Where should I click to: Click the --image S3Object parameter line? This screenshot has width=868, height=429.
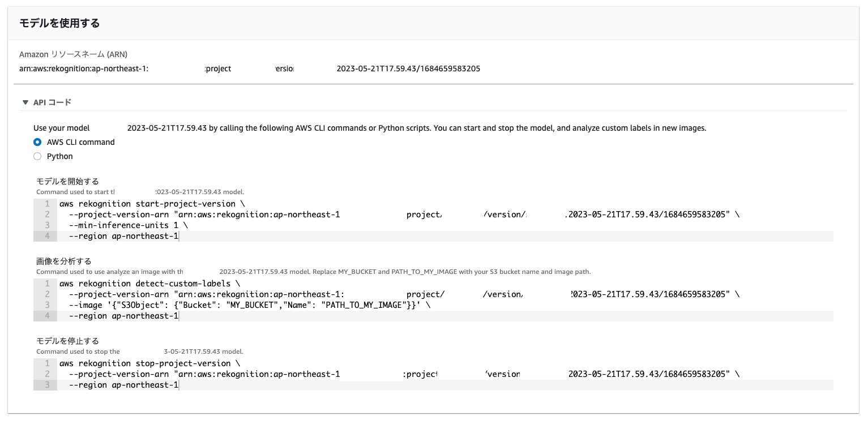tap(250, 305)
